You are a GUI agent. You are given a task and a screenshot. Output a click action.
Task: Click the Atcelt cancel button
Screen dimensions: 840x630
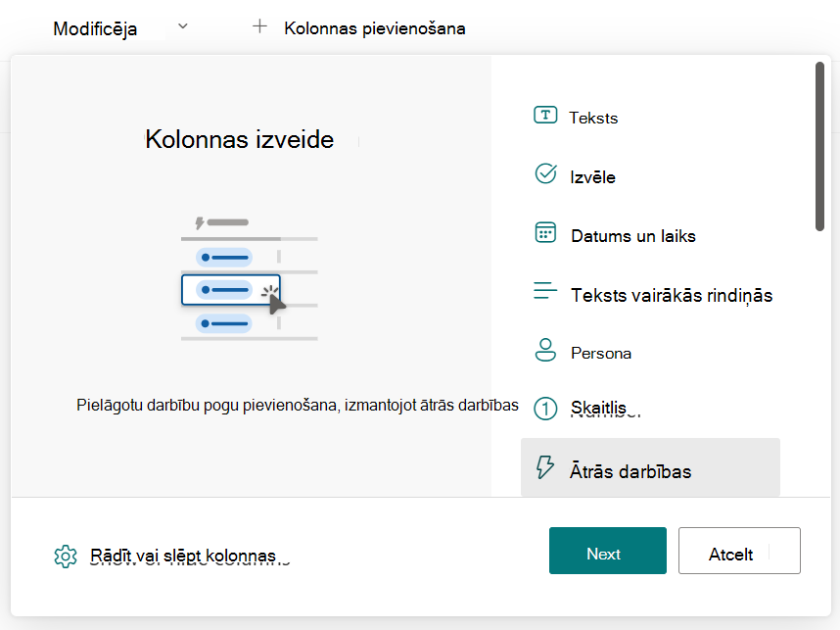tap(739, 551)
